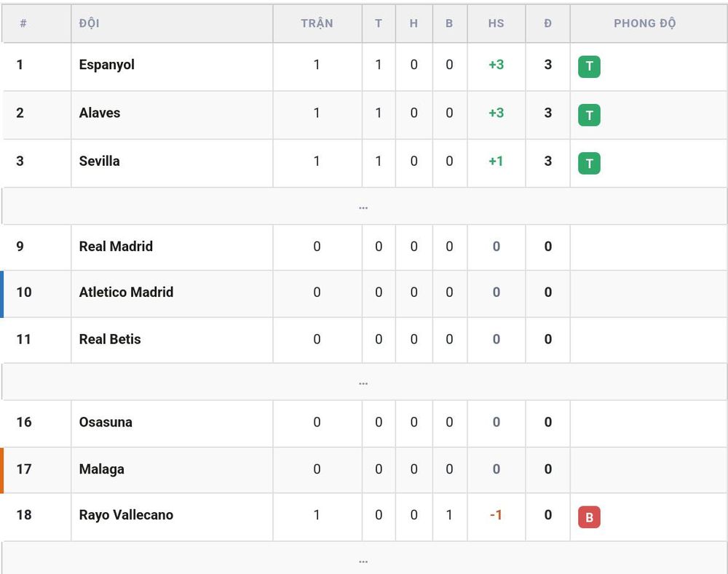Open the Malaga team link

[102, 469]
